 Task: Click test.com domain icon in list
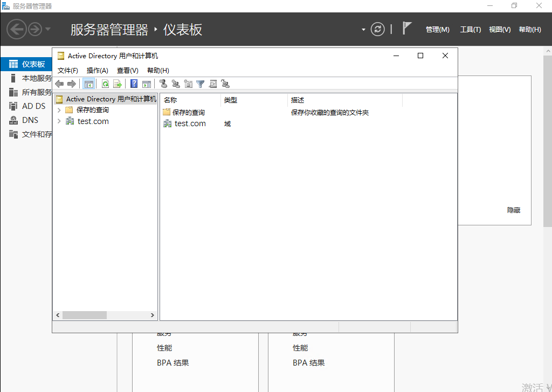tap(168, 123)
